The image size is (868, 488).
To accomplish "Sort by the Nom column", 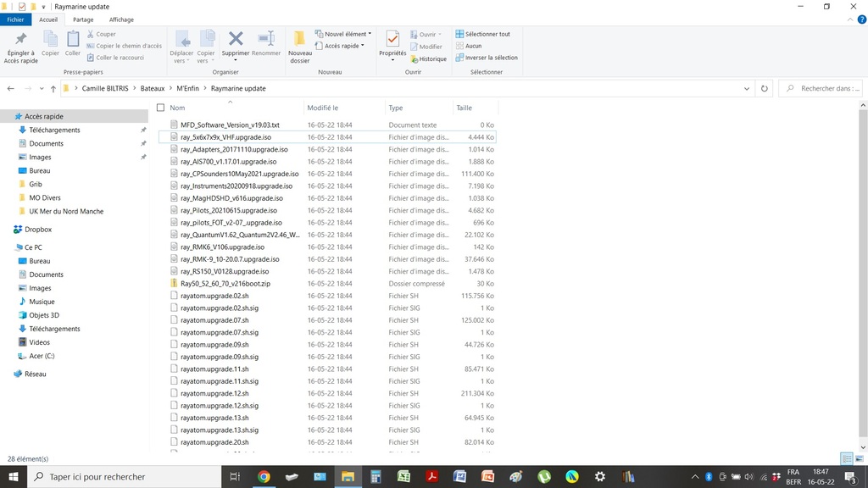I will pyautogui.click(x=177, y=108).
